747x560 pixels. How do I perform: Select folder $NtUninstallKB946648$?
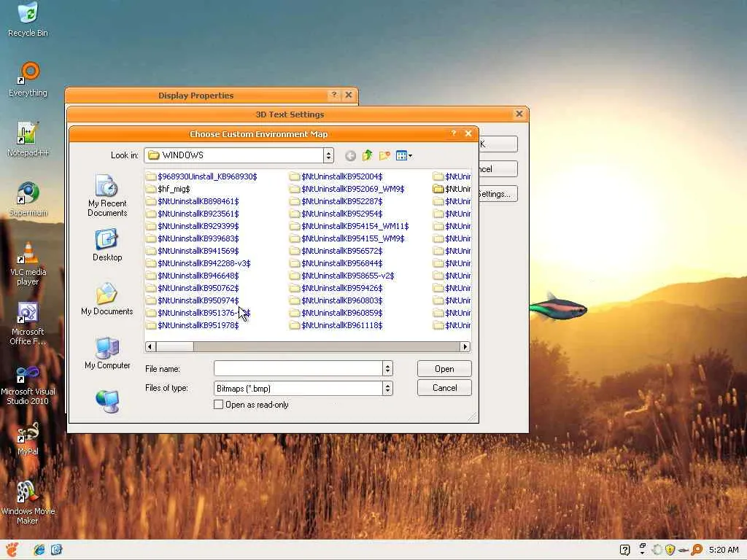[193, 276]
